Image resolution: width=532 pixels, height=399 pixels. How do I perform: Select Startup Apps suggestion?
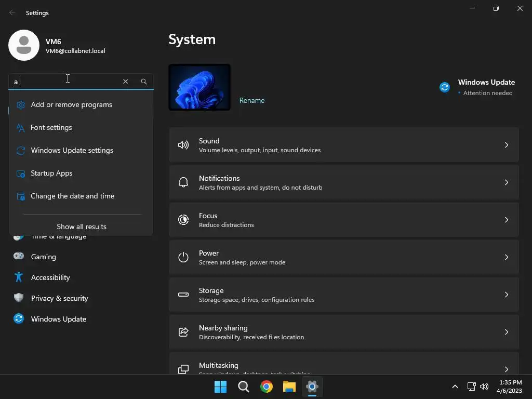81,174
